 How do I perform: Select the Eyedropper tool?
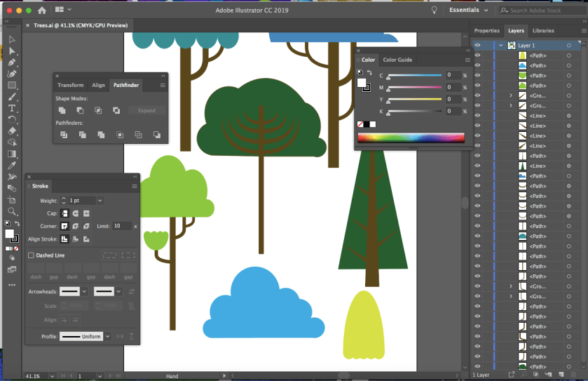coord(12,165)
